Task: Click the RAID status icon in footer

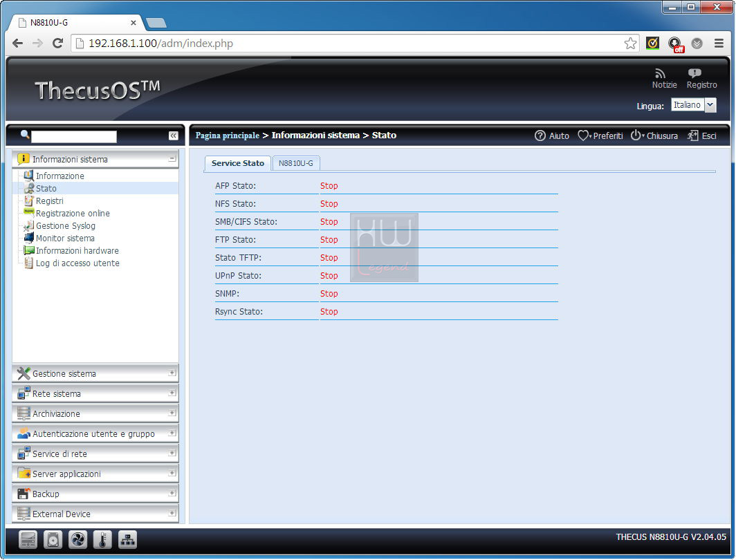Action: 28,540
